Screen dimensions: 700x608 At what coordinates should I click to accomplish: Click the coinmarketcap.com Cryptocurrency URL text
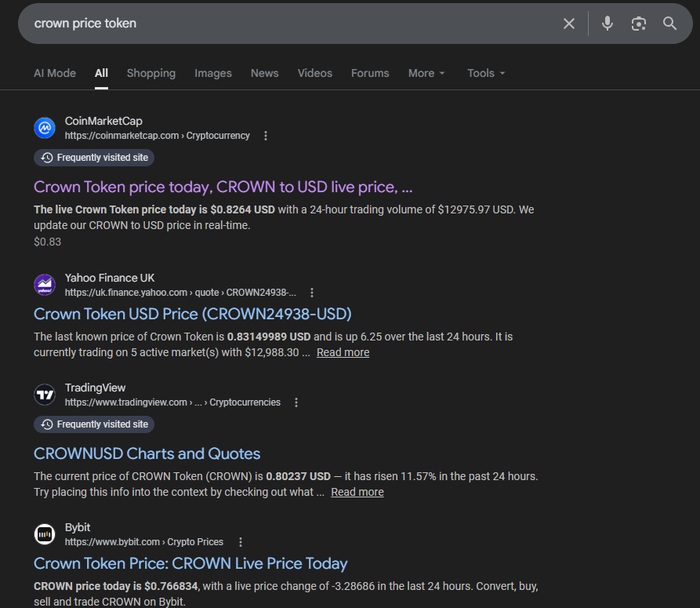coord(157,136)
